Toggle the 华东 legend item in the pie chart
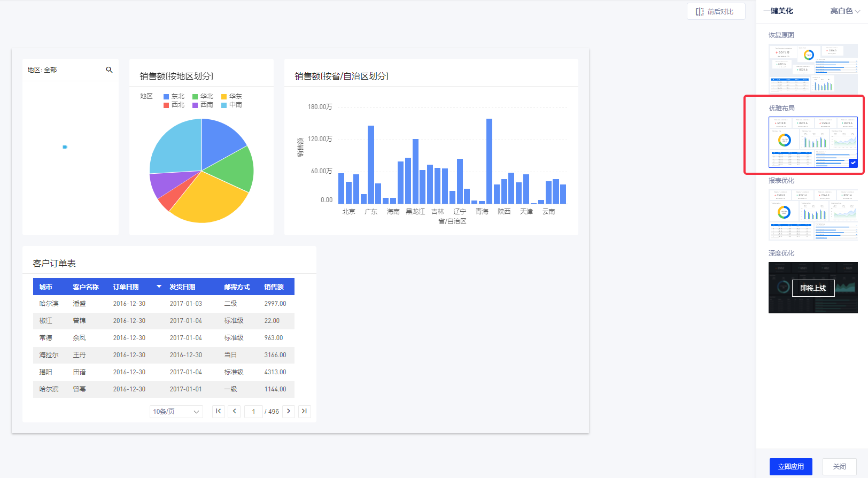 pyautogui.click(x=232, y=97)
